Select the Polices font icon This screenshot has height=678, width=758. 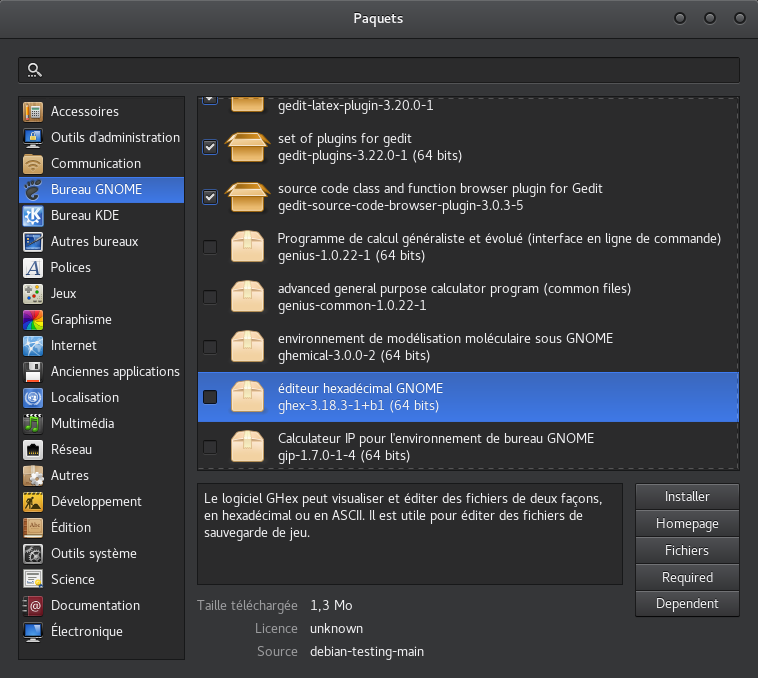coord(33,268)
